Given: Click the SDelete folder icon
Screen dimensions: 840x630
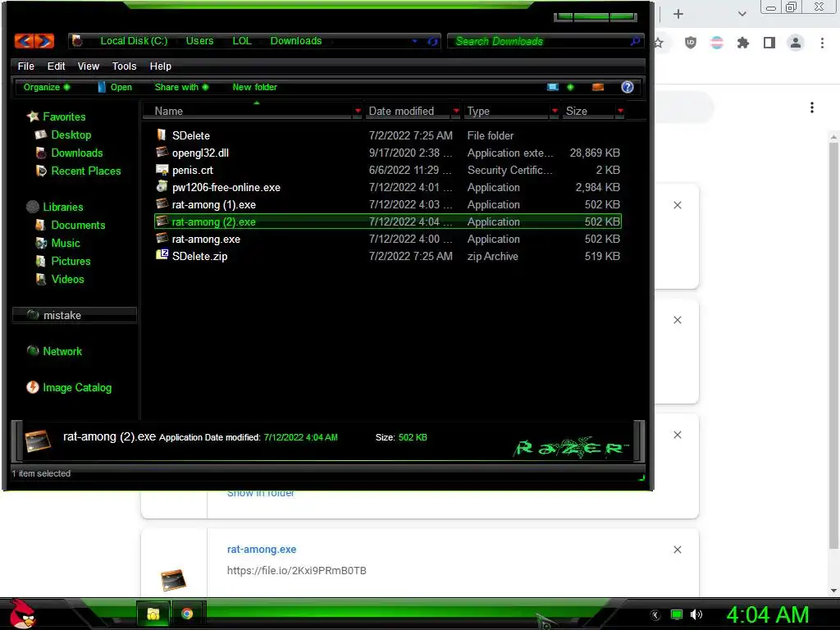Looking at the screenshot, I should pyautogui.click(x=162, y=135).
